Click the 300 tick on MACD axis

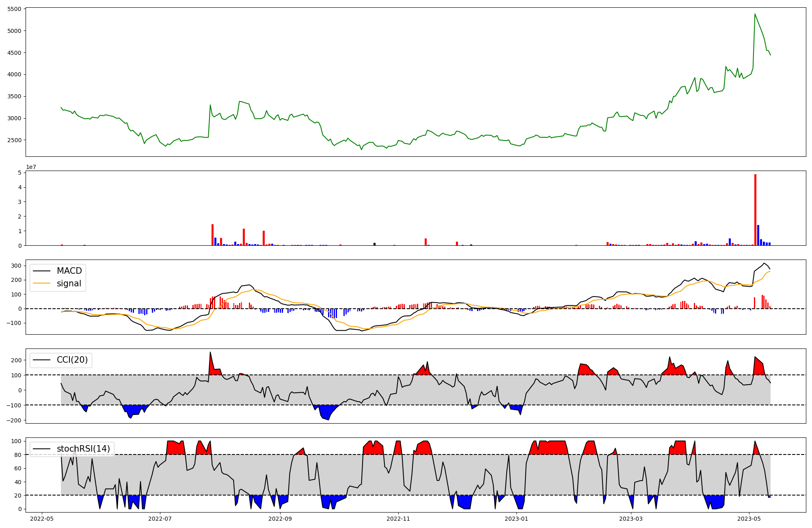click(x=16, y=266)
